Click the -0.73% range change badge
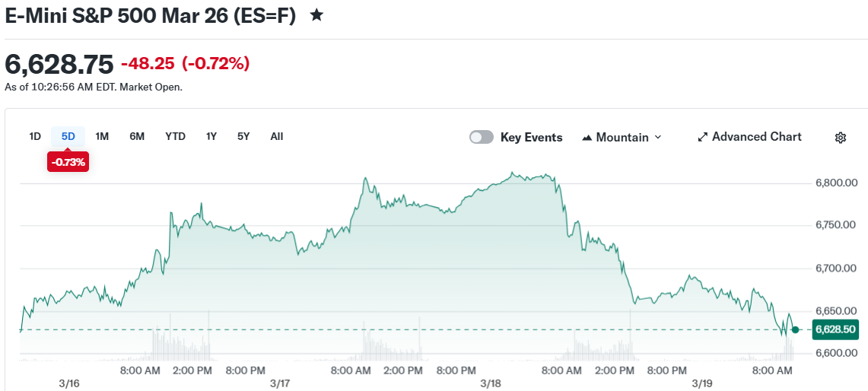Image resolution: width=868 pixels, height=391 pixels. pos(68,162)
